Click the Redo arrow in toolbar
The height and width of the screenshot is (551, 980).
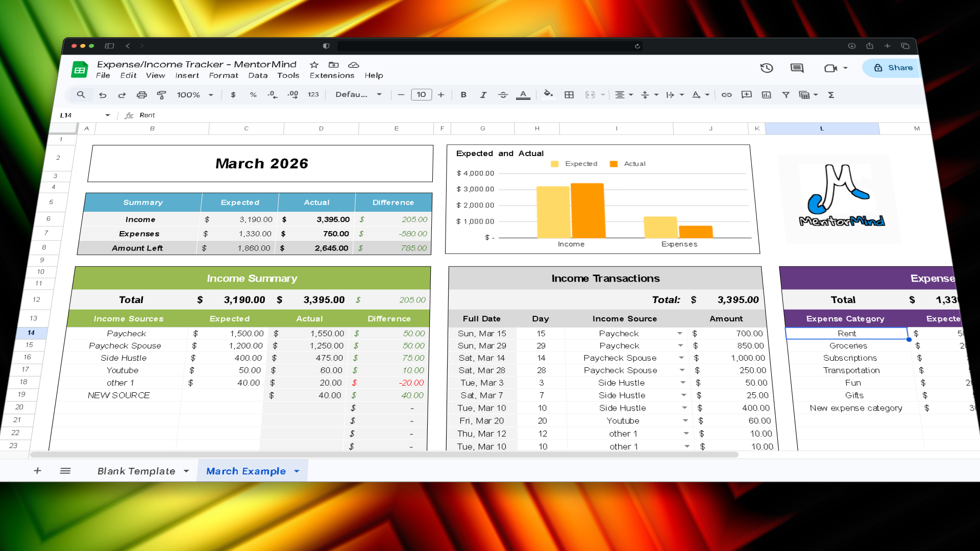point(122,95)
